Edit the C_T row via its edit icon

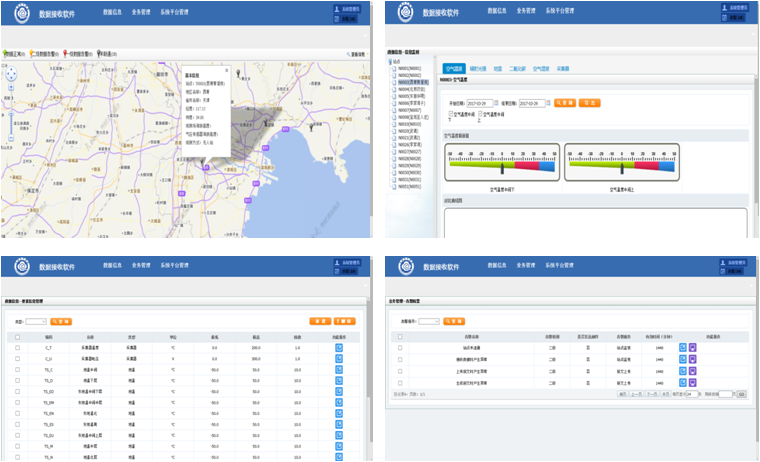click(339, 348)
